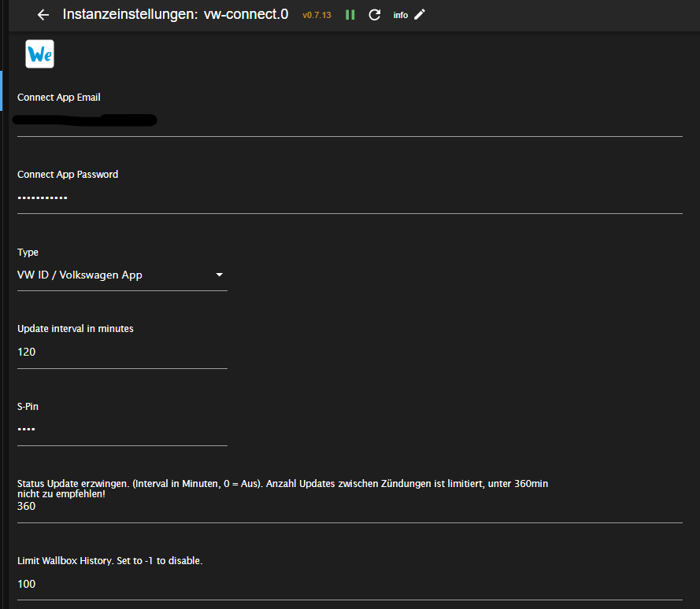Focus the S-Pin input field
The image size is (700, 609).
pos(122,429)
